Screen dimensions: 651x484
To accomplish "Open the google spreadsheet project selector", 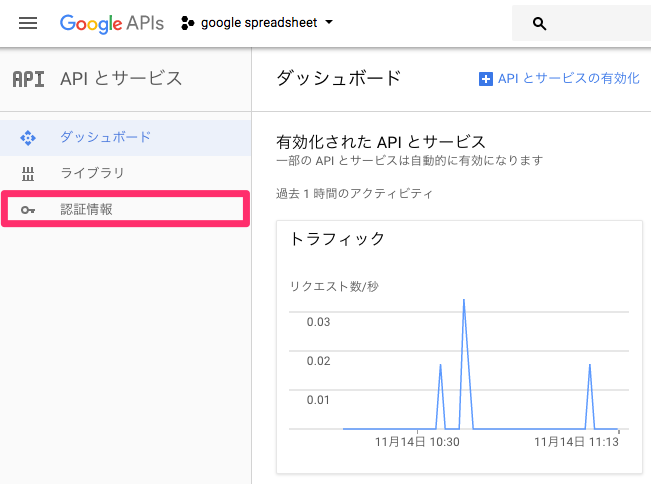I will coord(257,23).
